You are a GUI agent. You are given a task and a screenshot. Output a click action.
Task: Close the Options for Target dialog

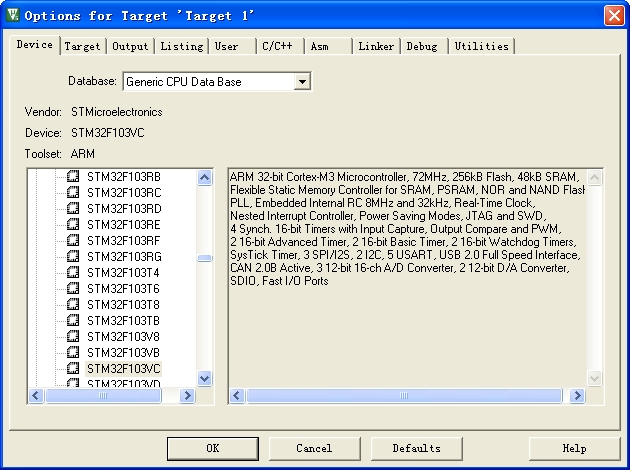click(614, 16)
